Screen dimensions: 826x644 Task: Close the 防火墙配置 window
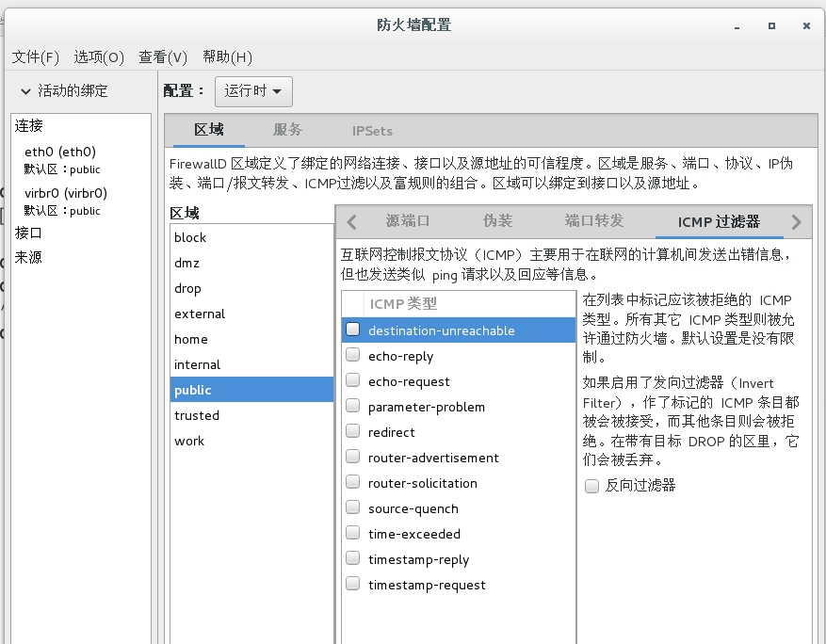(806, 25)
